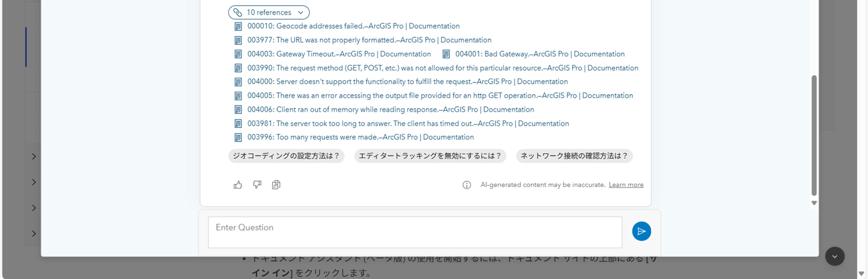The image size is (868, 279).
Task: Expand the fourth sidebar chevron item
Action: pos(34,234)
